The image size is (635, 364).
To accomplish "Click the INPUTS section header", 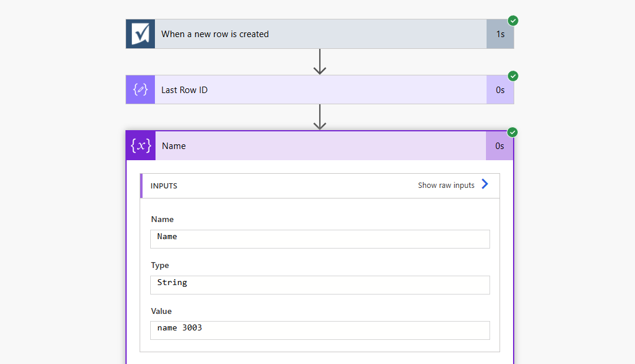I will 164,186.
